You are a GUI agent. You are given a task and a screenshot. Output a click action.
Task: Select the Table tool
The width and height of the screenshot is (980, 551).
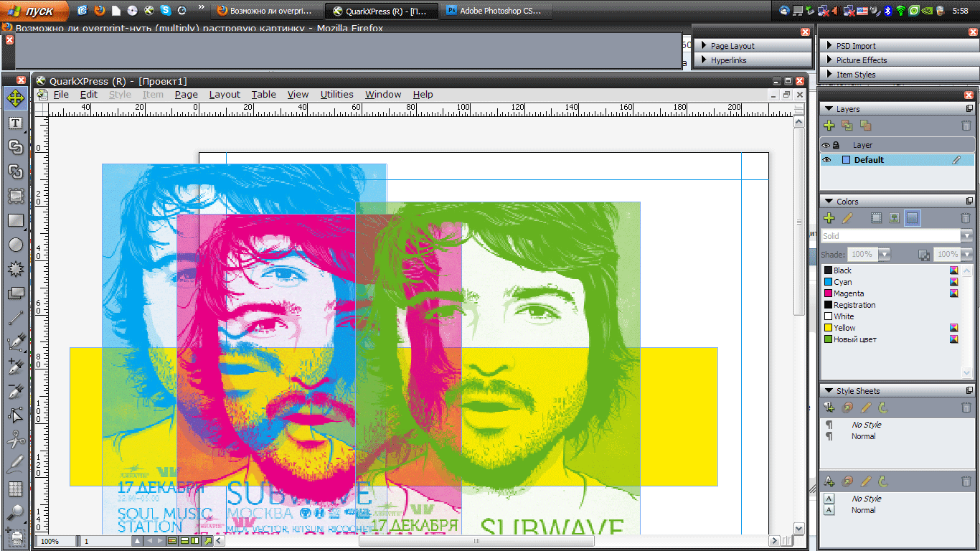[15, 489]
